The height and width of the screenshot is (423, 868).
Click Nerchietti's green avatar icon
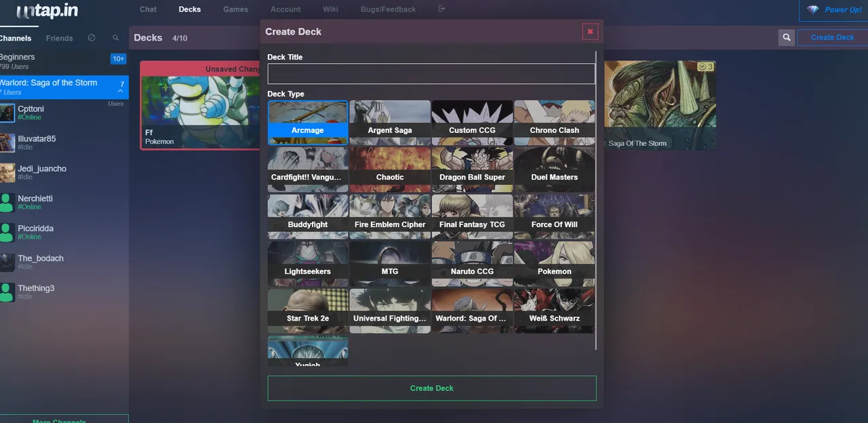7,202
